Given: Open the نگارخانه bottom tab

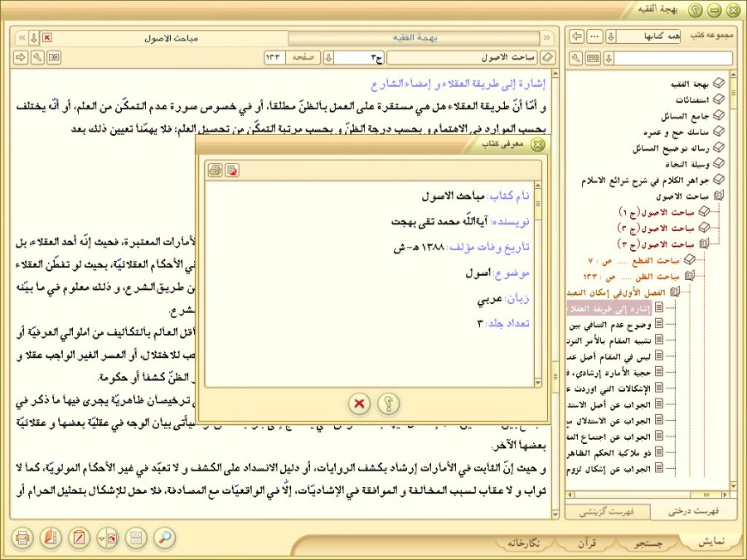Looking at the screenshot, I should coord(523,543).
